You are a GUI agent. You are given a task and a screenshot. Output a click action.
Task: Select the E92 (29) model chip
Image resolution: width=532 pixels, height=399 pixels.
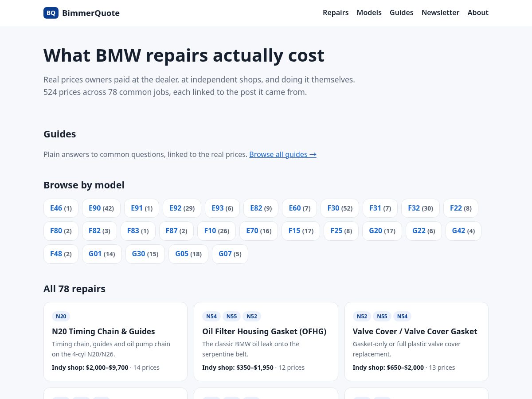click(182, 208)
